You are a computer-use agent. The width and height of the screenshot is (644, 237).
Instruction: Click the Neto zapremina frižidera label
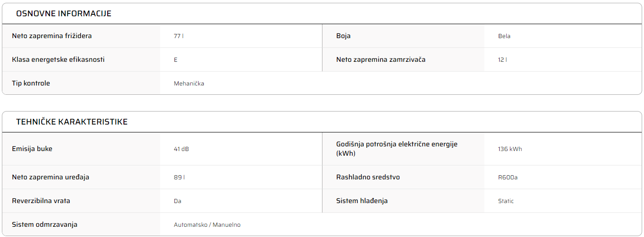(52, 36)
